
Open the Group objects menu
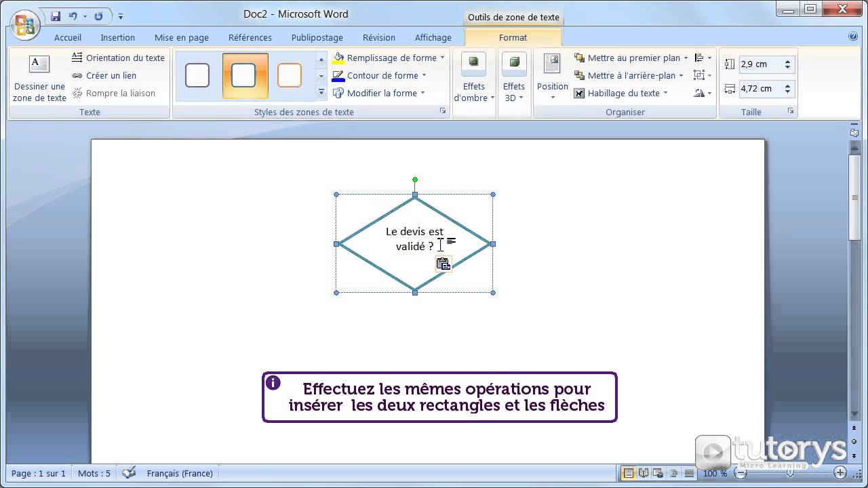tap(703, 75)
